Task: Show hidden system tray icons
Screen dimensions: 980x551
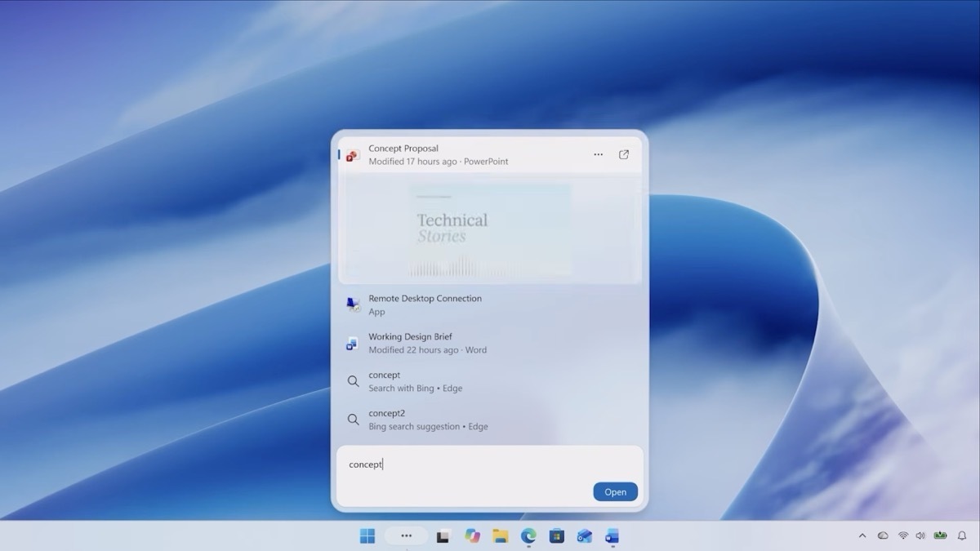Action: click(862, 536)
